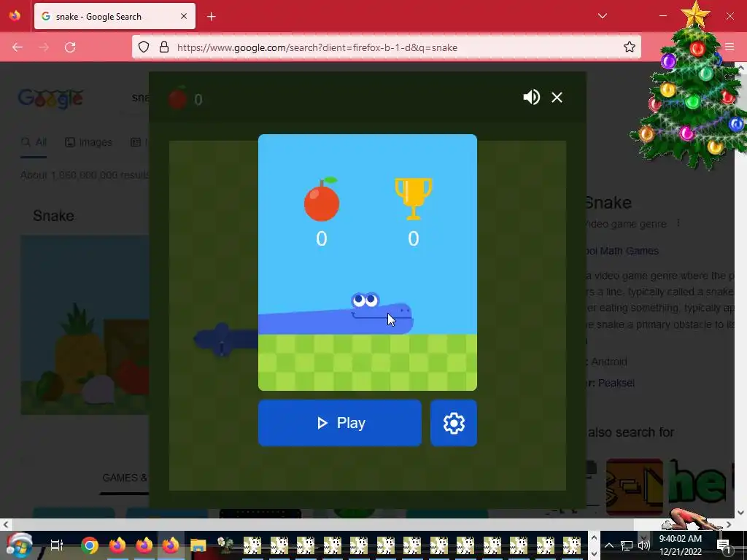Open a new browser tab
747x560 pixels.
click(212, 17)
